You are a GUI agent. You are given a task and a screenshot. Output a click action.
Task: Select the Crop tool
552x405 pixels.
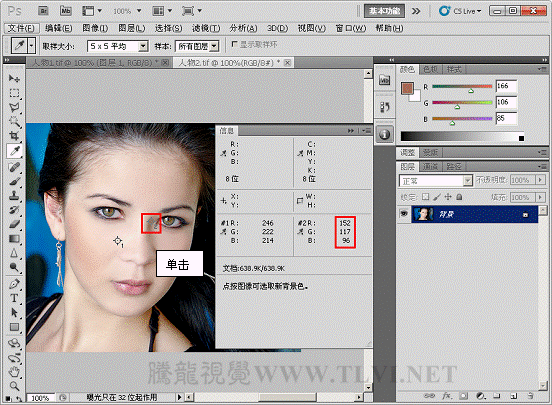(14, 136)
